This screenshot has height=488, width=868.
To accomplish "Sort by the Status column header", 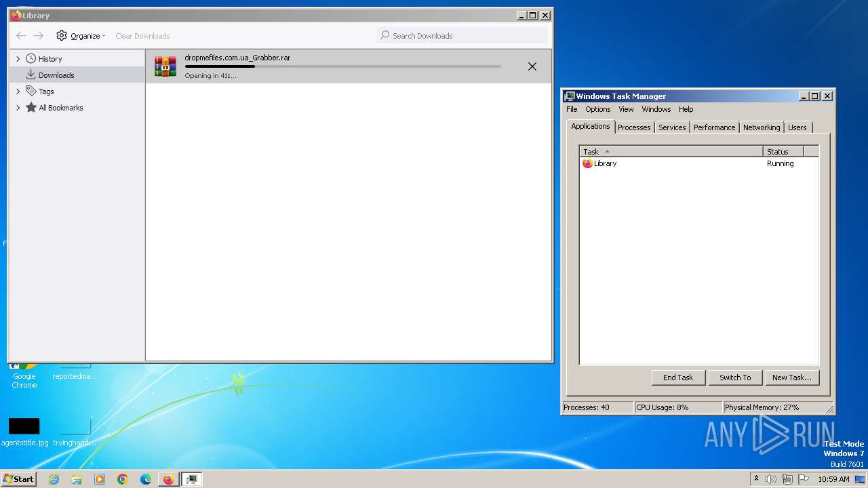I will (x=783, y=152).
